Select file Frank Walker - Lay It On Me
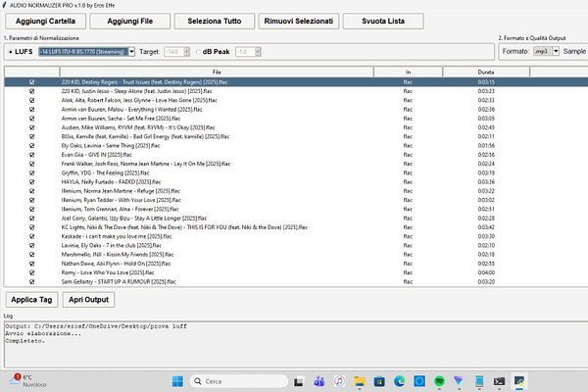The height and width of the screenshot is (392, 588). tap(146, 164)
